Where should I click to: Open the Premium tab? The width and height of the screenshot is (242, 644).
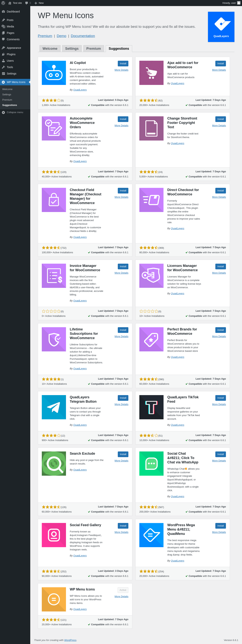[94, 48]
